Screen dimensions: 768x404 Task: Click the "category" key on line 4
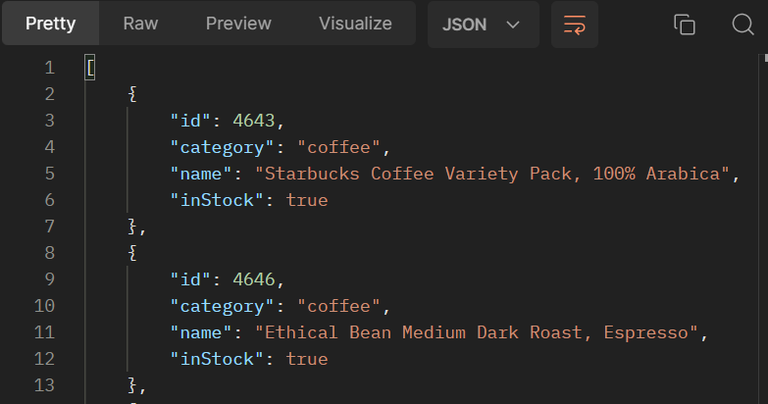click(x=222, y=147)
